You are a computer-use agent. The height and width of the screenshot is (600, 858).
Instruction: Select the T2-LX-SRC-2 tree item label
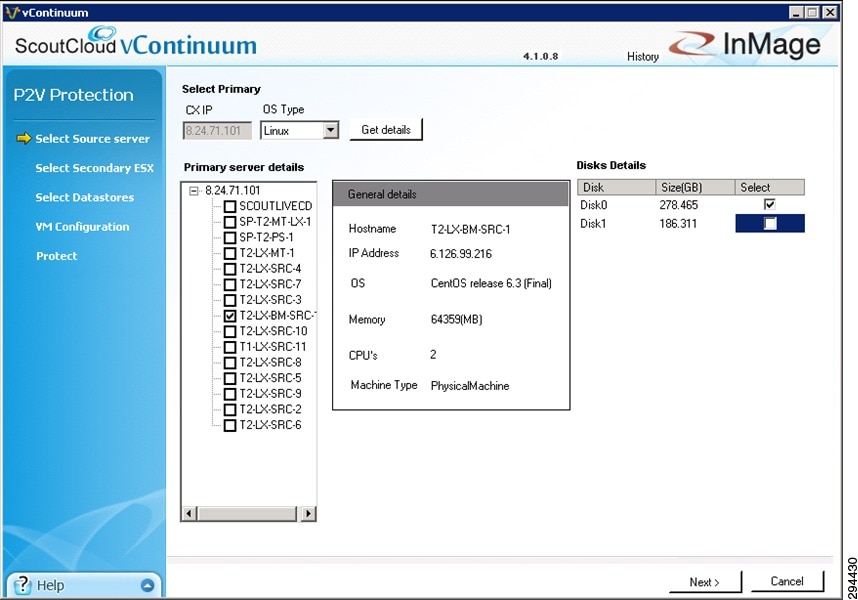tap(270, 410)
